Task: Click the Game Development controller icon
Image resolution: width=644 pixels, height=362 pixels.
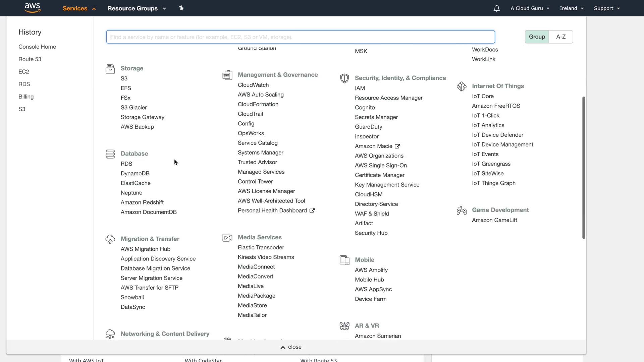Action: click(x=462, y=210)
